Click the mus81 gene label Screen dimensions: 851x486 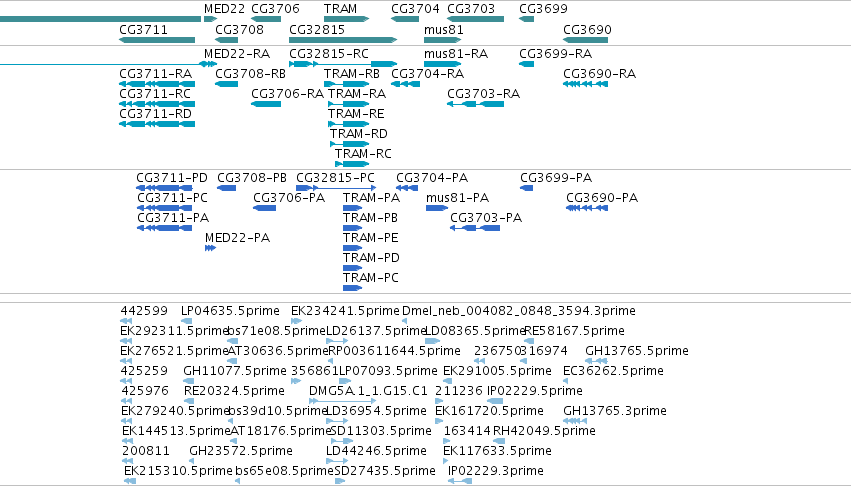tap(443, 30)
